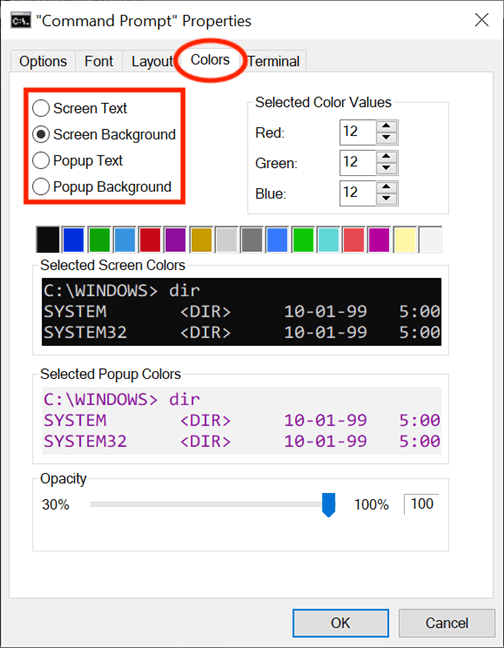The image size is (504, 648).
Task: Select the Screen Background radio button
Action: point(104,134)
